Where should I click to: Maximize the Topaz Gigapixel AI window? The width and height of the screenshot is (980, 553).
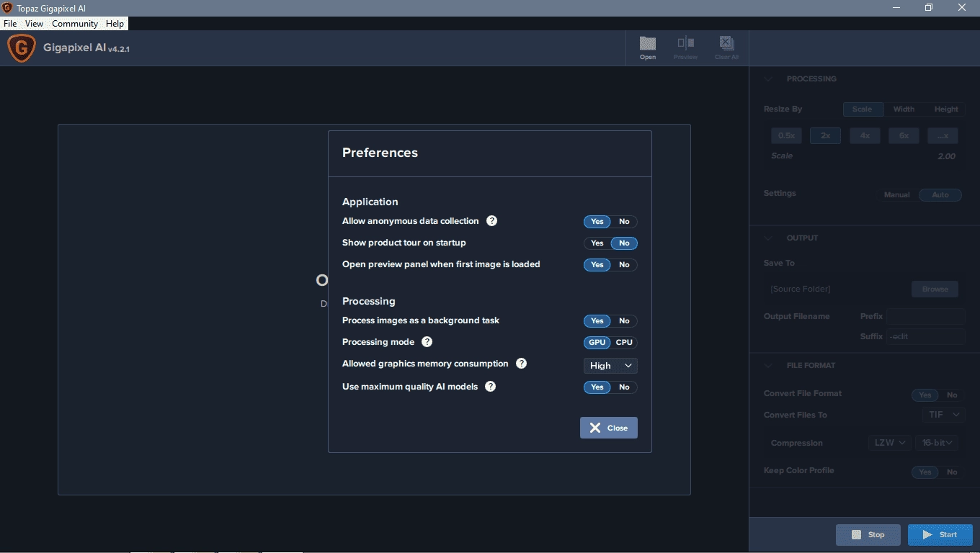point(929,8)
